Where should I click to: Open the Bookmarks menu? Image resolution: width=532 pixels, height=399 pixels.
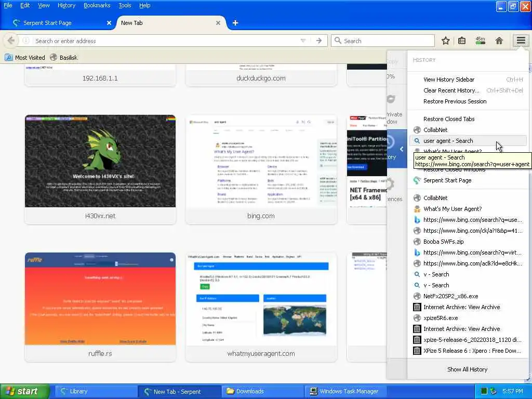(x=97, y=5)
